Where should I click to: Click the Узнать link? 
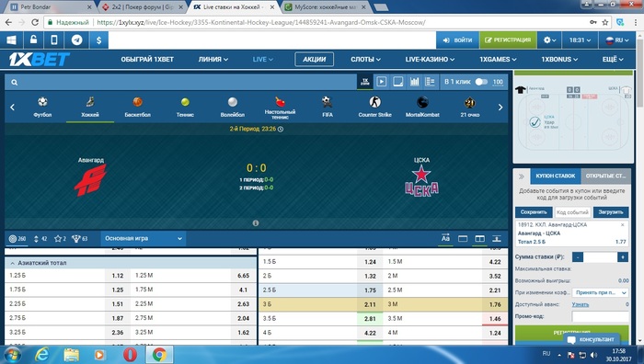pos(580,304)
